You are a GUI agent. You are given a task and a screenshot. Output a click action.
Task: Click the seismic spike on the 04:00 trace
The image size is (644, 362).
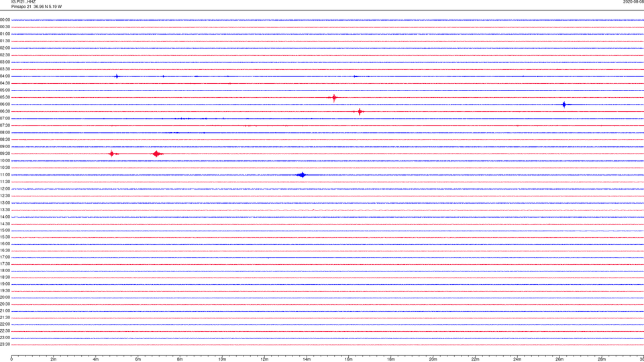117,76
